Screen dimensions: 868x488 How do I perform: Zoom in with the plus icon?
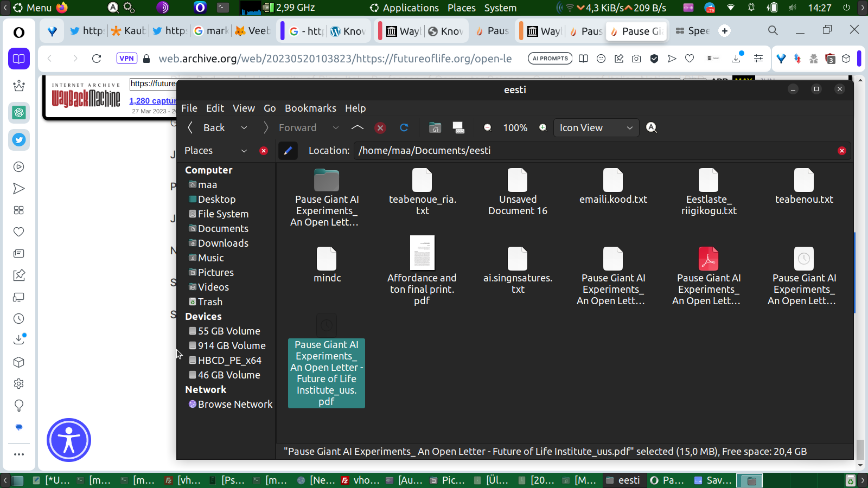[x=542, y=127]
